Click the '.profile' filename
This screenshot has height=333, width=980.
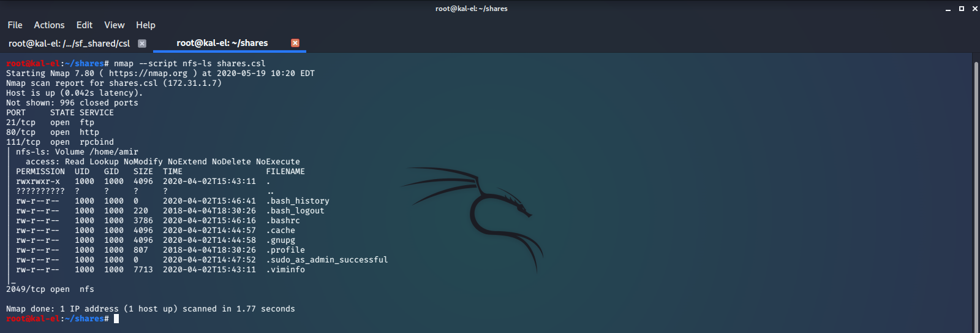pyautogui.click(x=285, y=250)
